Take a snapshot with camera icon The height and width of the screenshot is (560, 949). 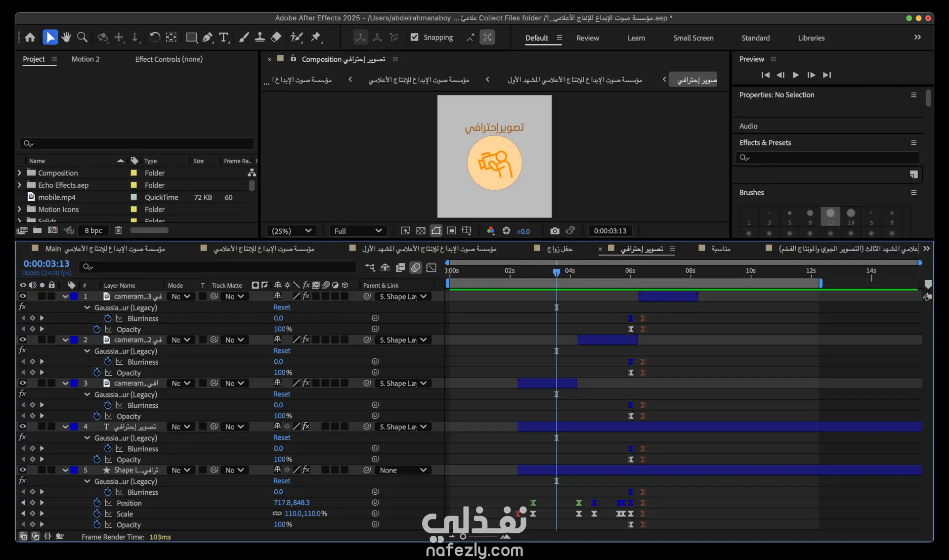click(555, 231)
